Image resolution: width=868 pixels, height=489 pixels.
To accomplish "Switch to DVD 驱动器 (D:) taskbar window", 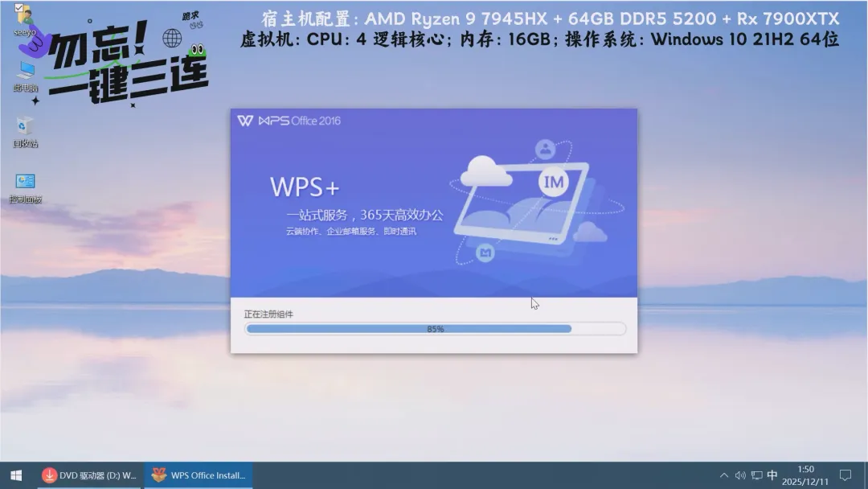I will (89, 475).
